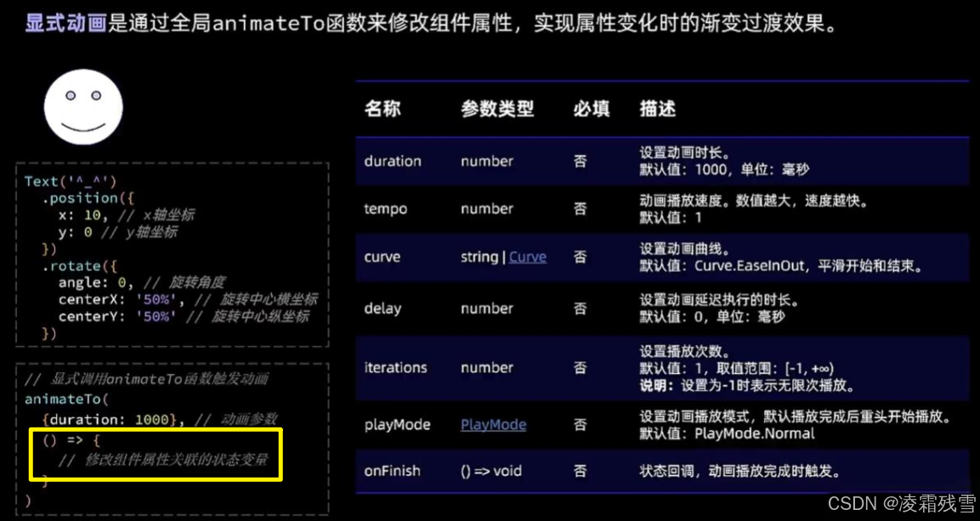This screenshot has height=521, width=980.
Task: Click the '必填' column header
Action: tap(592, 109)
